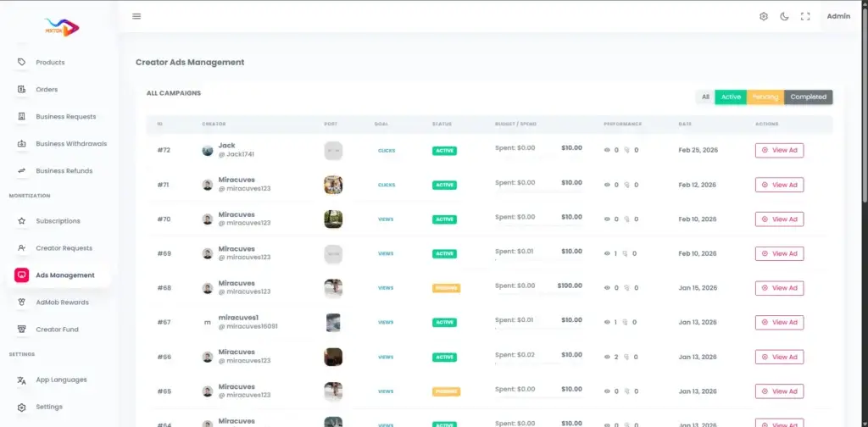Screen dimensions: 868x427
Task: Click the Orders icon in the sidebar
Action: click(21, 89)
